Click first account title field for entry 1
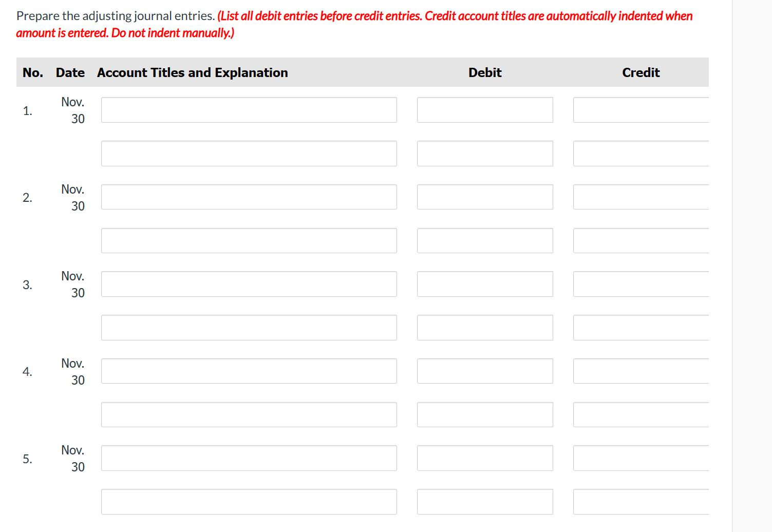The width and height of the screenshot is (772, 532). coord(249,110)
